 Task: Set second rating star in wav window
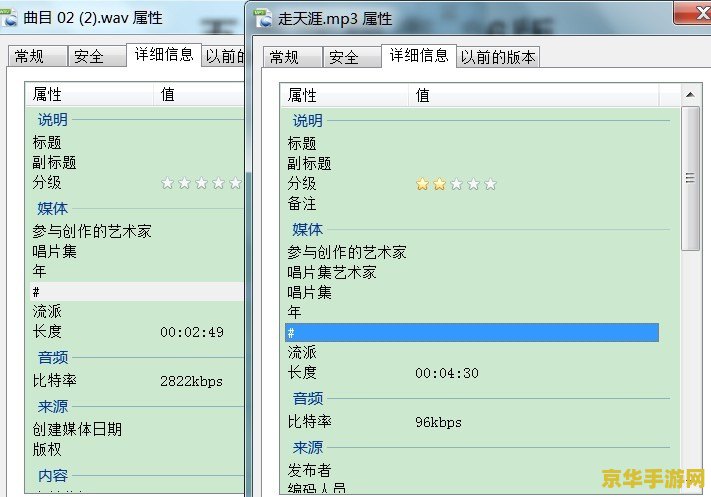coord(184,183)
